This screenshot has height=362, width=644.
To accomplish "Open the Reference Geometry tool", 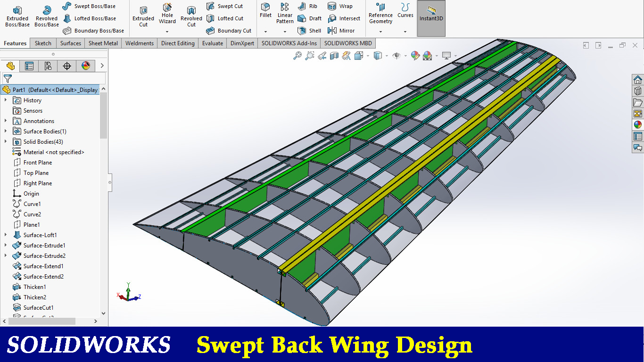I will click(x=381, y=13).
